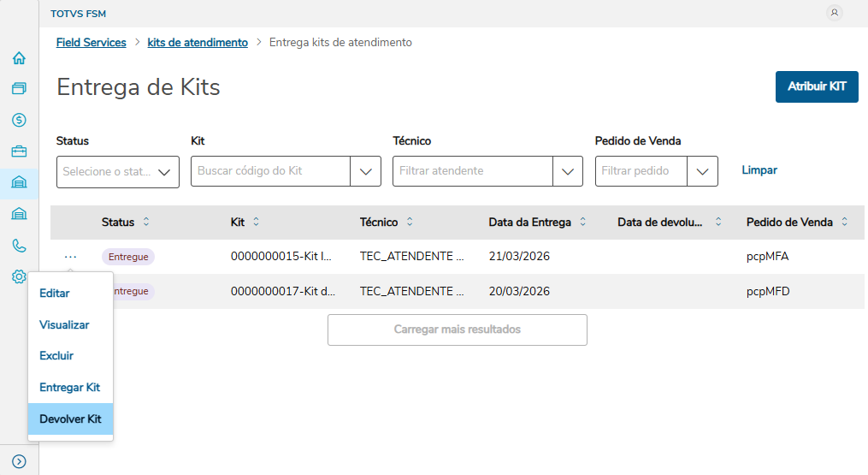
Task: Click the dollar sign sidebar icon
Action: point(19,120)
